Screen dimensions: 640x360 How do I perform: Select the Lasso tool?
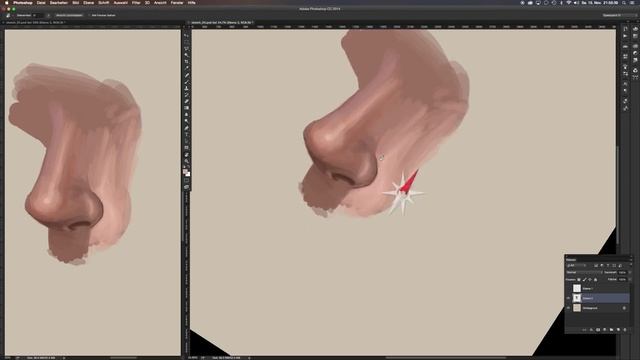[187, 48]
